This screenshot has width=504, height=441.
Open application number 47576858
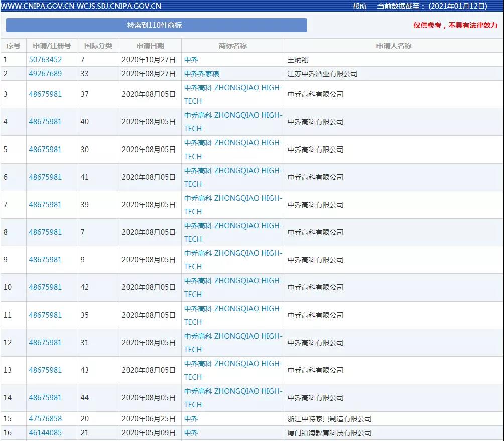[45, 419]
